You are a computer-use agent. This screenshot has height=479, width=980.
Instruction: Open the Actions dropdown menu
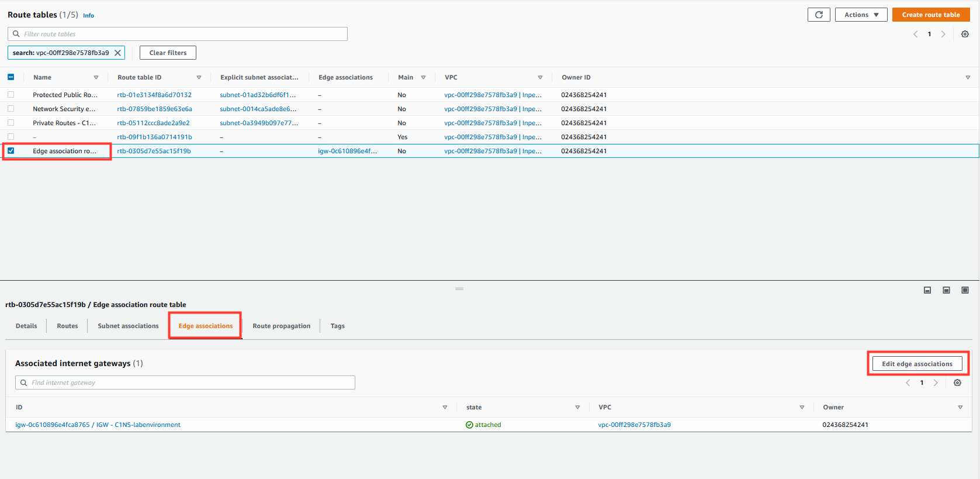click(861, 15)
